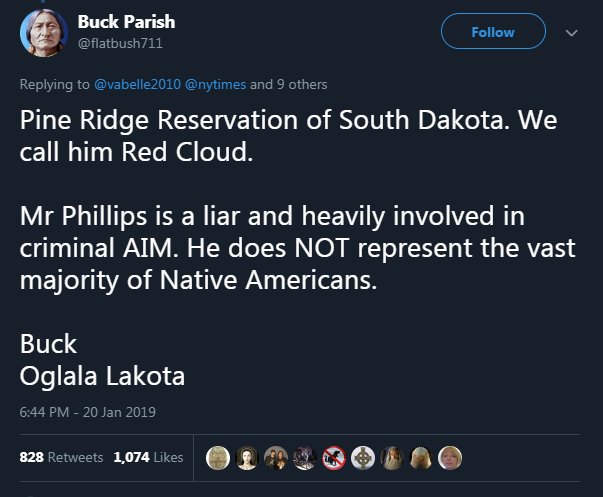Click the second liker avatar in the row
Image resolution: width=603 pixels, height=497 pixels.
tap(246, 457)
